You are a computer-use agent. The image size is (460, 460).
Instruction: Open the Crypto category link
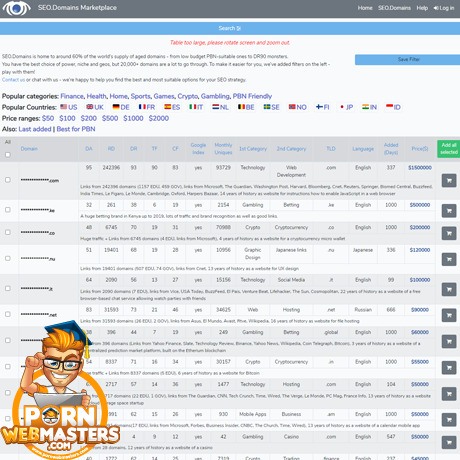(x=188, y=96)
